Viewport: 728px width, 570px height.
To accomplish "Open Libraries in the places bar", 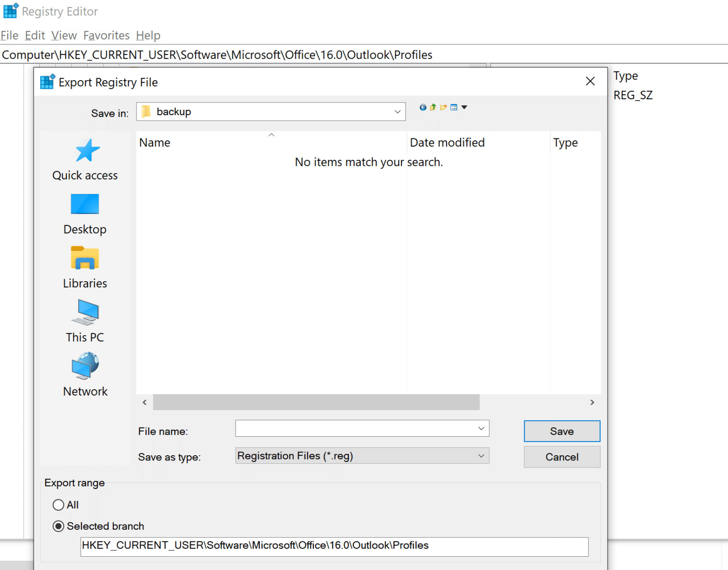I will pos(85,268).
